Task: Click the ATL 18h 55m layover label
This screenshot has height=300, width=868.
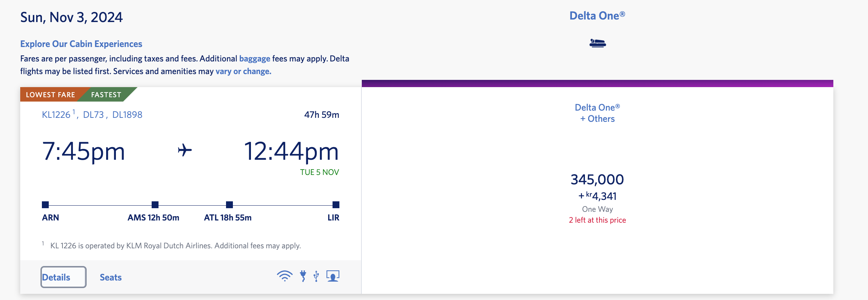Action: pos(228,218)
